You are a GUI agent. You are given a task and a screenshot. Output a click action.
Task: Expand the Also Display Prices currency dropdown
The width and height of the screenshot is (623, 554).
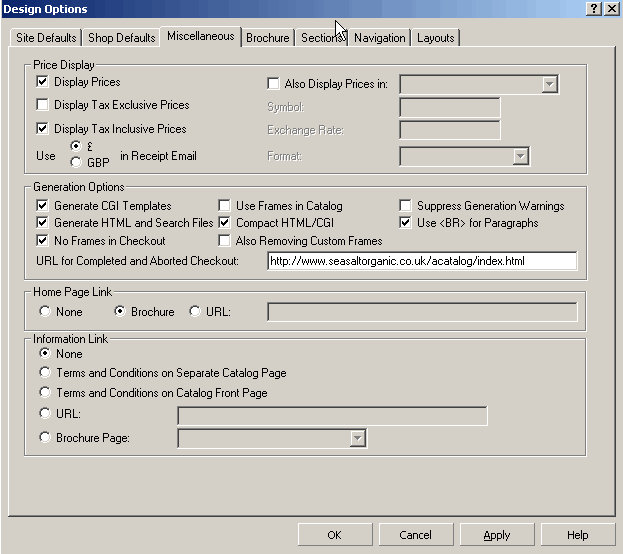point(549,85)
